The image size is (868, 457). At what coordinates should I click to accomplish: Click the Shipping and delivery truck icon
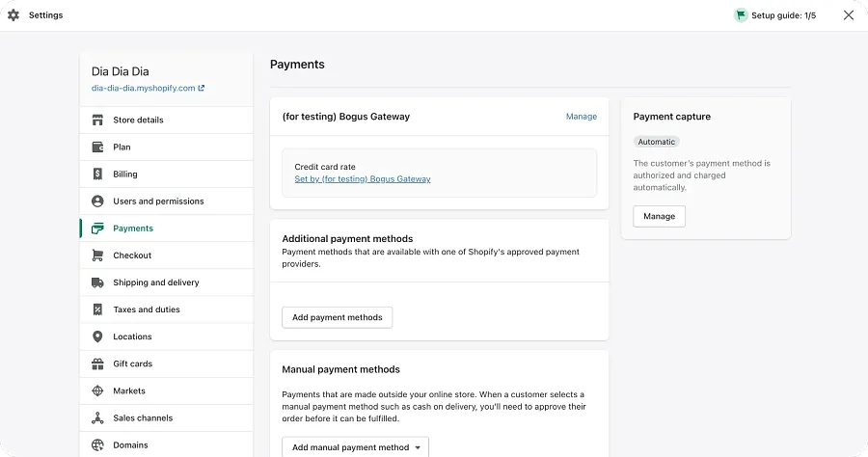[x=97, y=282]
